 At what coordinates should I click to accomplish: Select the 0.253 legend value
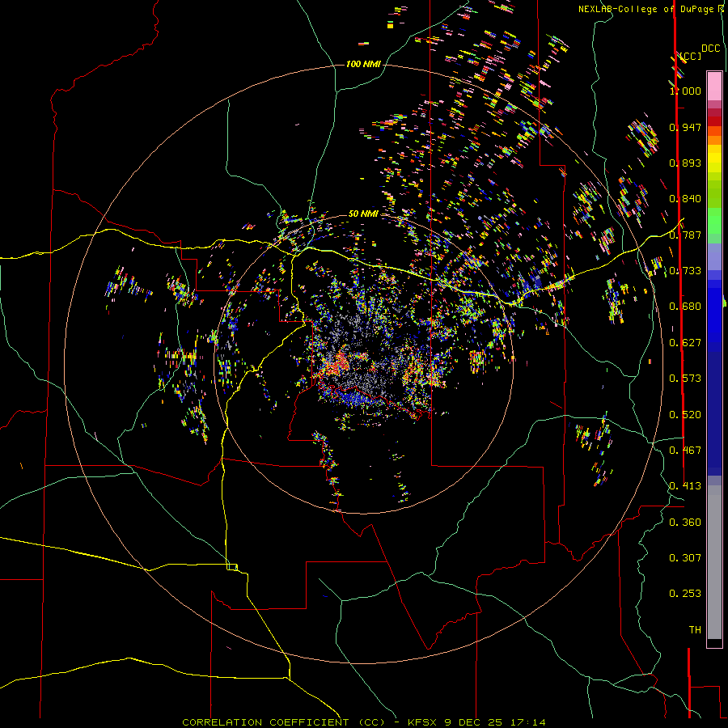pos(685,594)
